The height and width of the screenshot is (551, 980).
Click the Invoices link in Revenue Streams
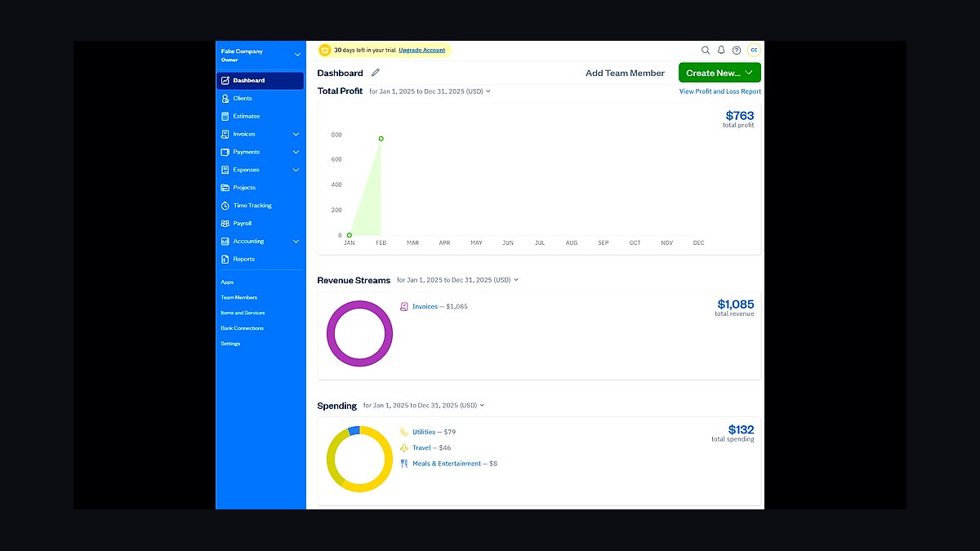pos(425,306)
